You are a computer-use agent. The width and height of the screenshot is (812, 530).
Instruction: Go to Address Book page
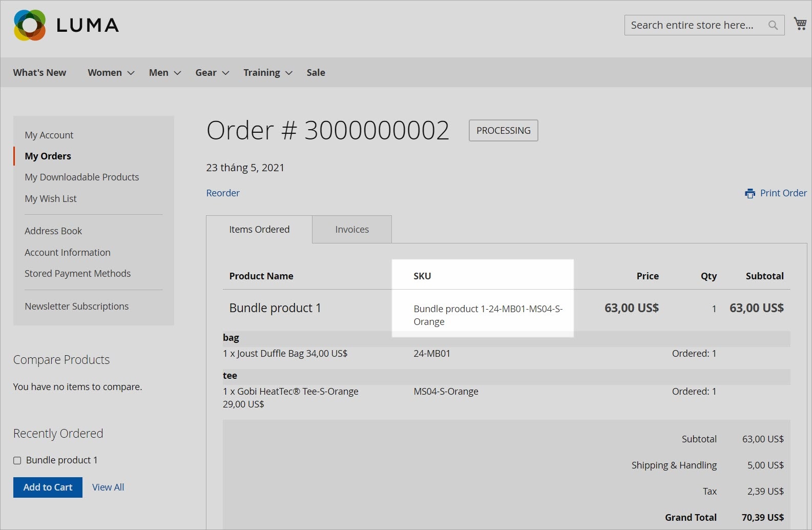(53, 231)
